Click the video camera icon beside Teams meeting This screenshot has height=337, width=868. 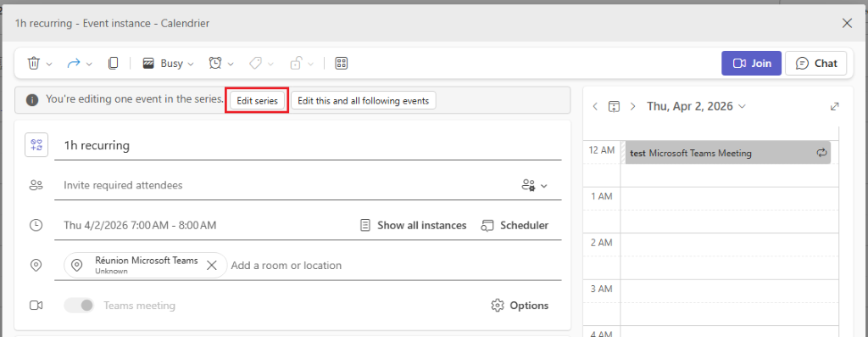(36, 306)
